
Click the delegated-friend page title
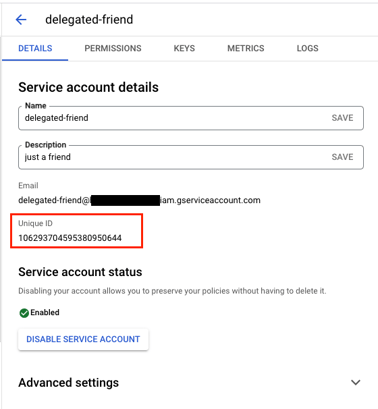point(89,20)
